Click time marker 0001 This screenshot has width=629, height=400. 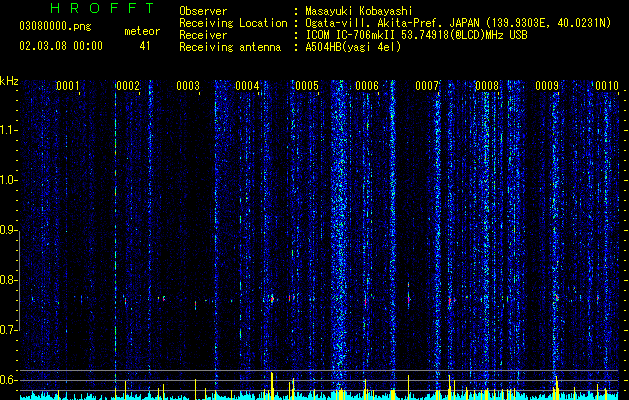67,86
